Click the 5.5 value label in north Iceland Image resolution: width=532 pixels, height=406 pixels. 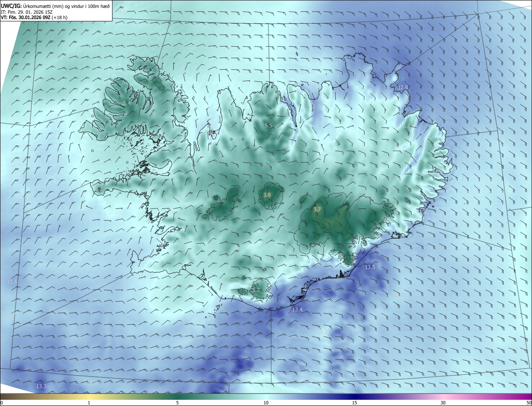coord(269,125)
